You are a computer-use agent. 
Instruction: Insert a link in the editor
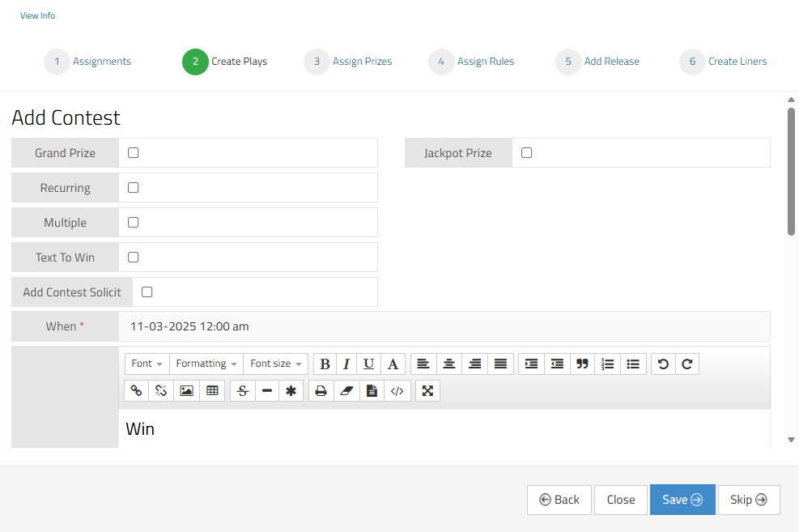(x=137, y=391)
